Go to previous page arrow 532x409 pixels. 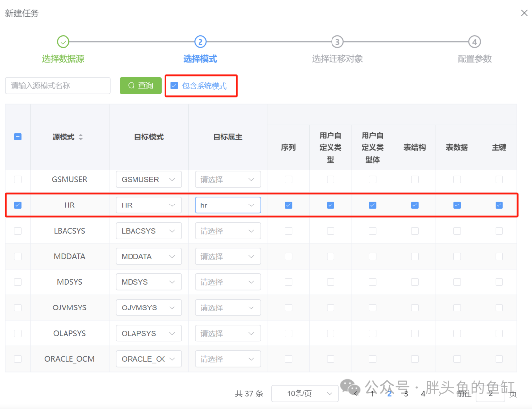pos(356,393)
